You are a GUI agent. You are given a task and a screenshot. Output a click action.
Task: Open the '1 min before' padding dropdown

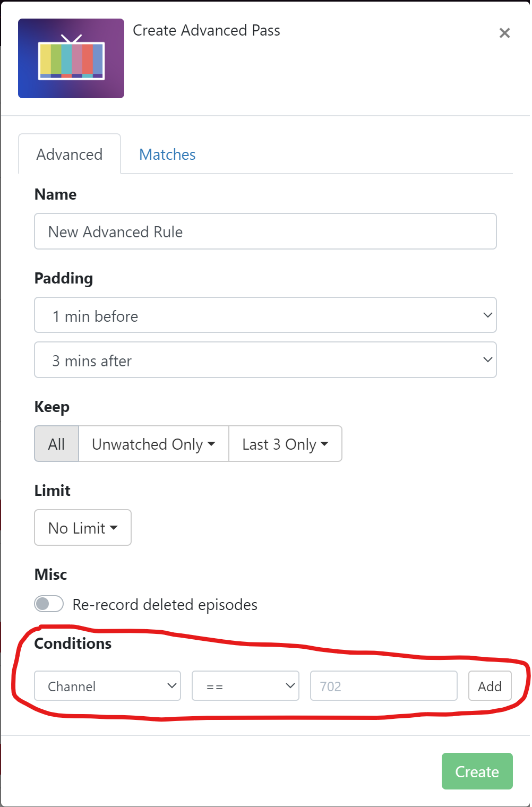(265, 315)
